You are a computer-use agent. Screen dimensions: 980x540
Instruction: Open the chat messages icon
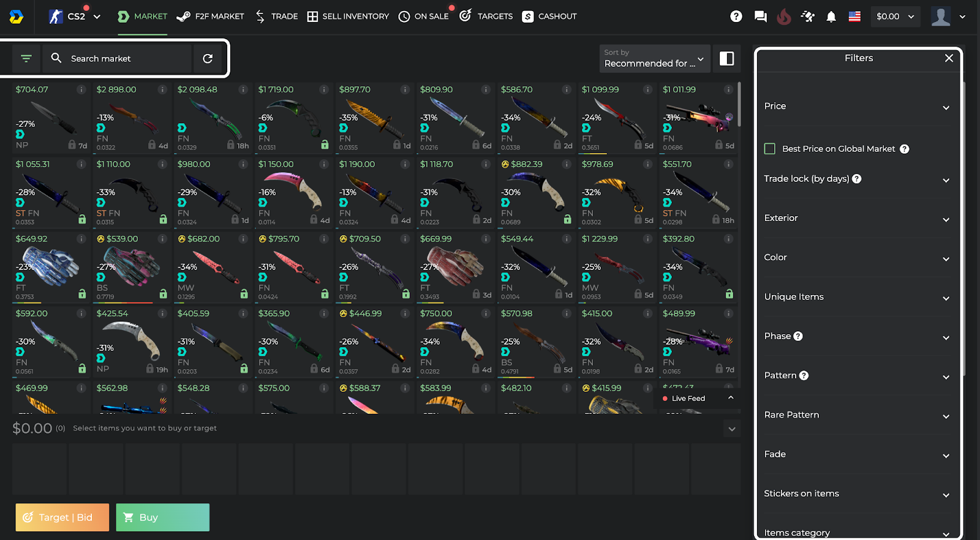coord(761,17)
